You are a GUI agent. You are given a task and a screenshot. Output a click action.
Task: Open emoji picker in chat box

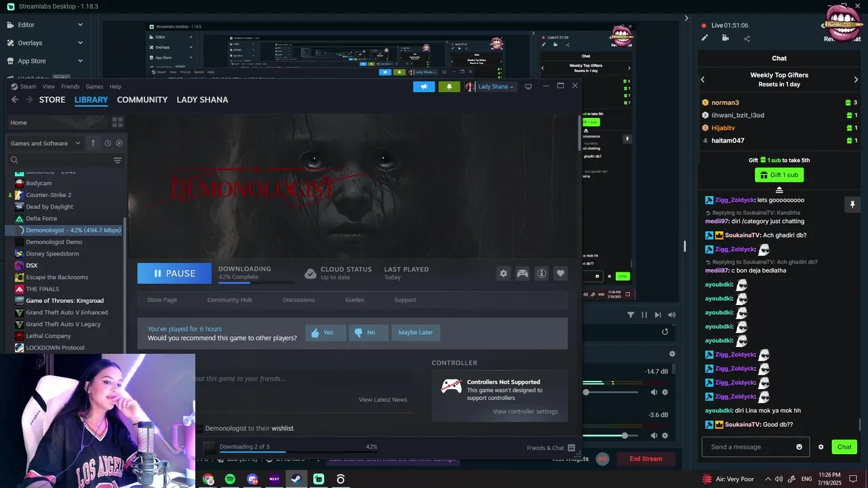click(800, 447)
